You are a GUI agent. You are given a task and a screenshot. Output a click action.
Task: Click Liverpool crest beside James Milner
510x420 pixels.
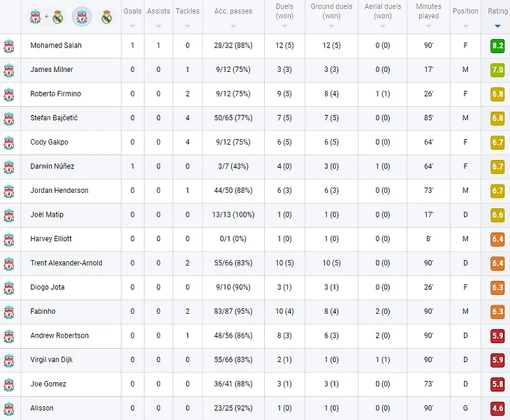coord(9,70)
